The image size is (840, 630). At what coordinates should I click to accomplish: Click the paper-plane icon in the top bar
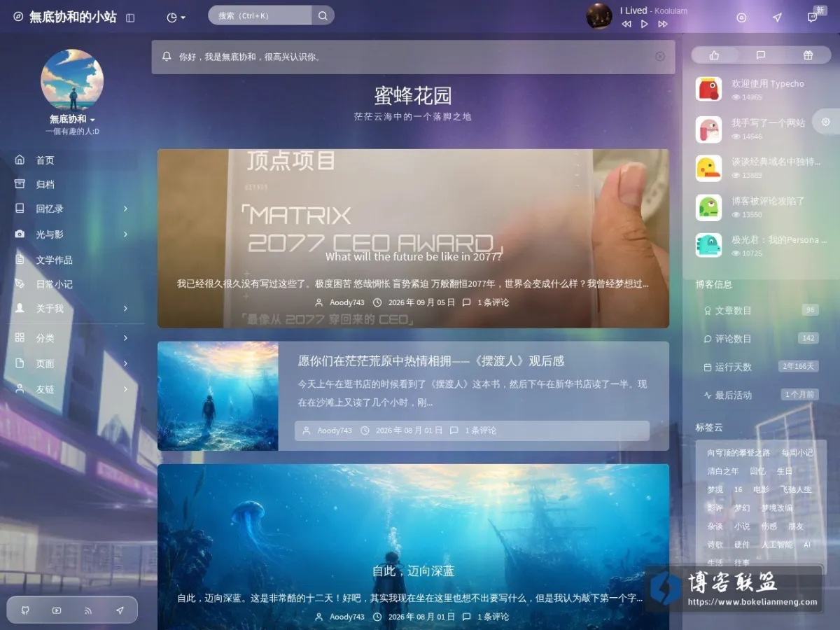[x=777, y=17]
